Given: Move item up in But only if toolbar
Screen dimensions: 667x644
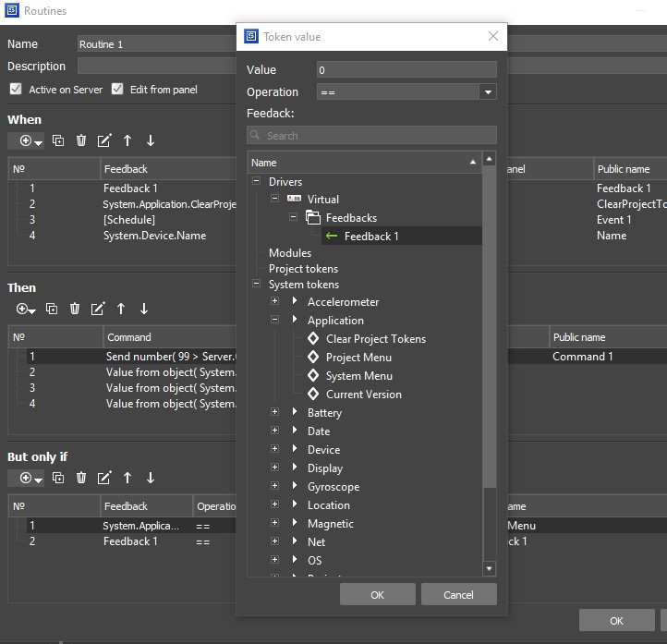Looking at the screenshot, I should click(x=127, y=478).
